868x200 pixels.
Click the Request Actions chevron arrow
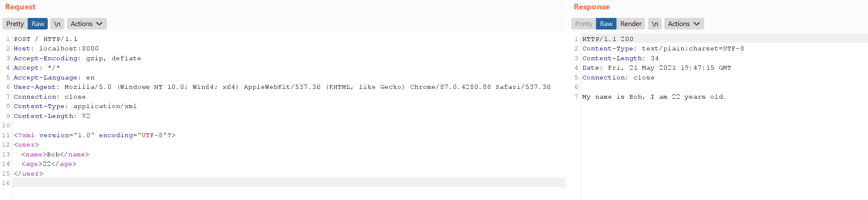[99, 24]
